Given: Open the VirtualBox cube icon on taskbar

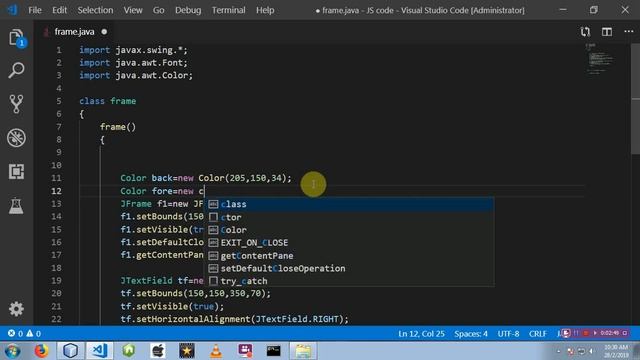Looking at the screenshot, I should click(70, 351).
